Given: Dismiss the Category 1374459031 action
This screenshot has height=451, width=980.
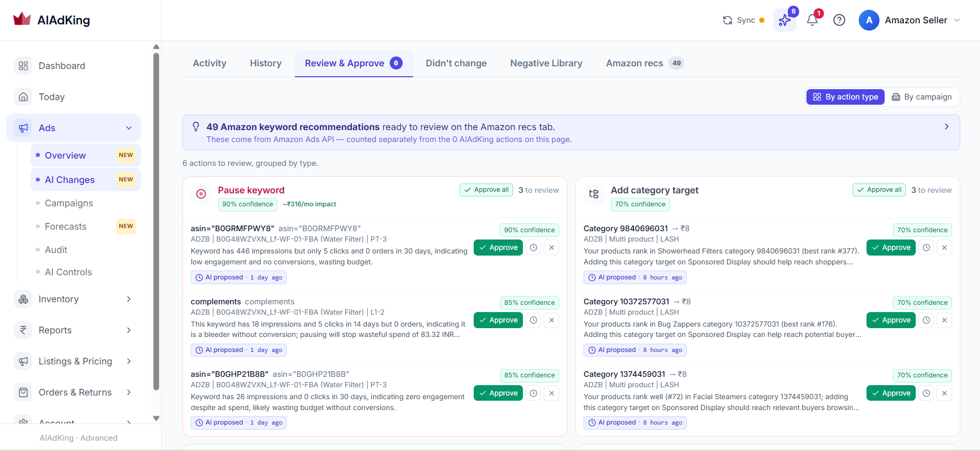Looking at the screenshot, I should [x=945, y=393].
